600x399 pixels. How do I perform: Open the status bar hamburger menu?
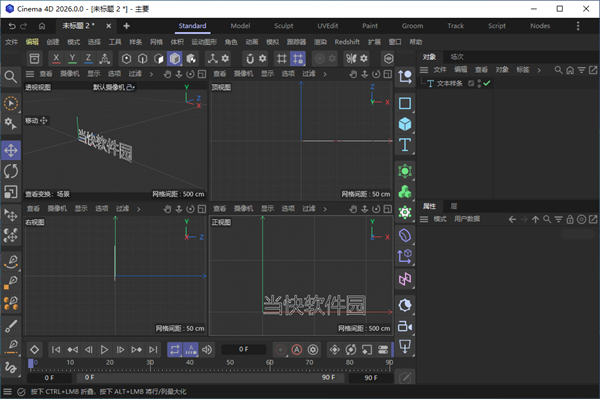coord(7,391)
